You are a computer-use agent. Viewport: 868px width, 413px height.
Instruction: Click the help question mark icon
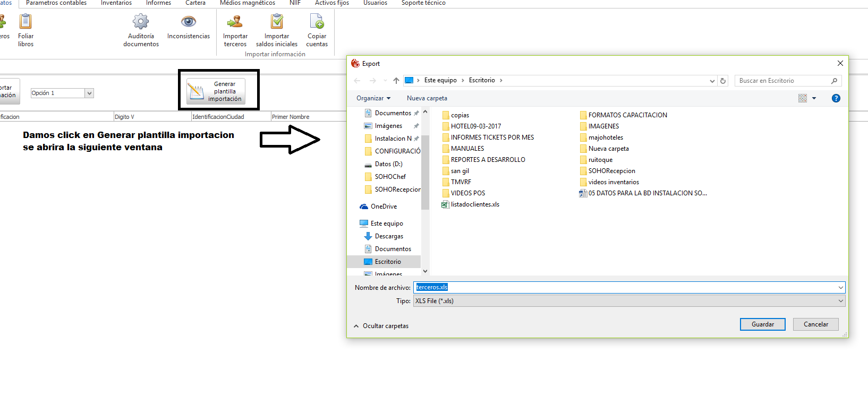pyautogui.click(x=836, y=98)
